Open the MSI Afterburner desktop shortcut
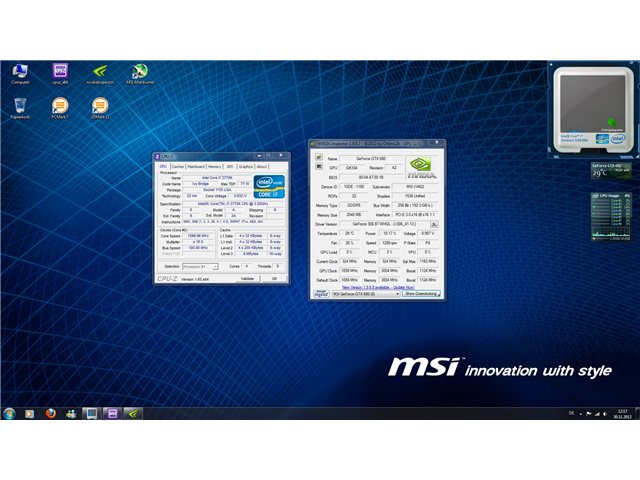 point(140,74)
